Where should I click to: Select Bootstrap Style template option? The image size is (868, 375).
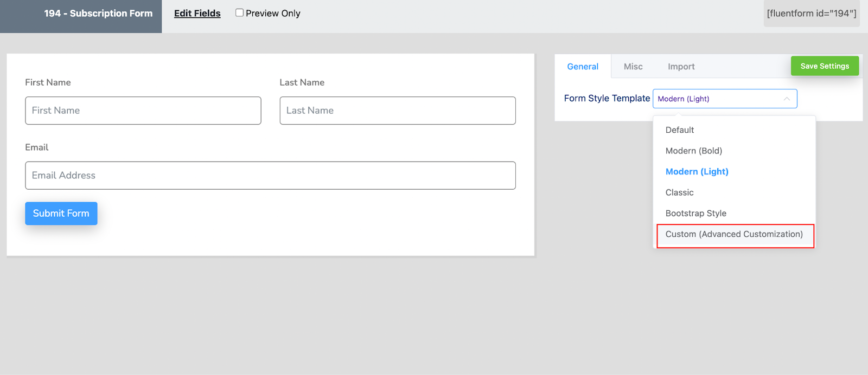coord(696,214)
